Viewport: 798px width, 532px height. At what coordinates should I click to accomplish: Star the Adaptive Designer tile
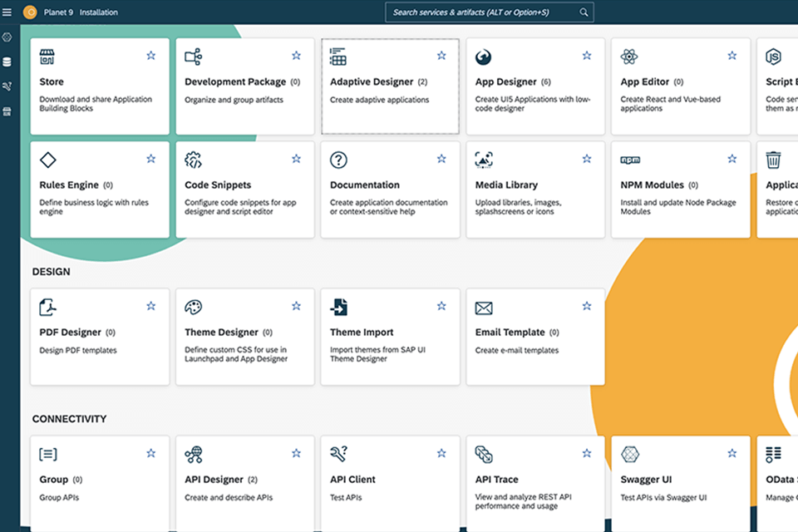coord(441,56)
